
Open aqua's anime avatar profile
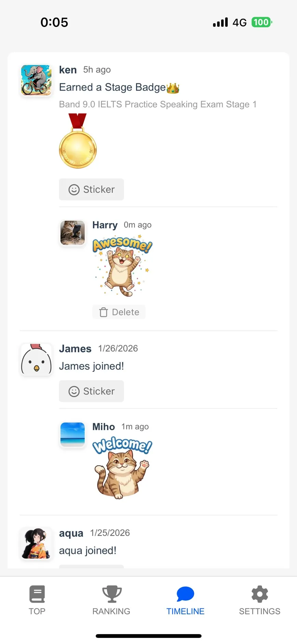click(x=37, y=543)
